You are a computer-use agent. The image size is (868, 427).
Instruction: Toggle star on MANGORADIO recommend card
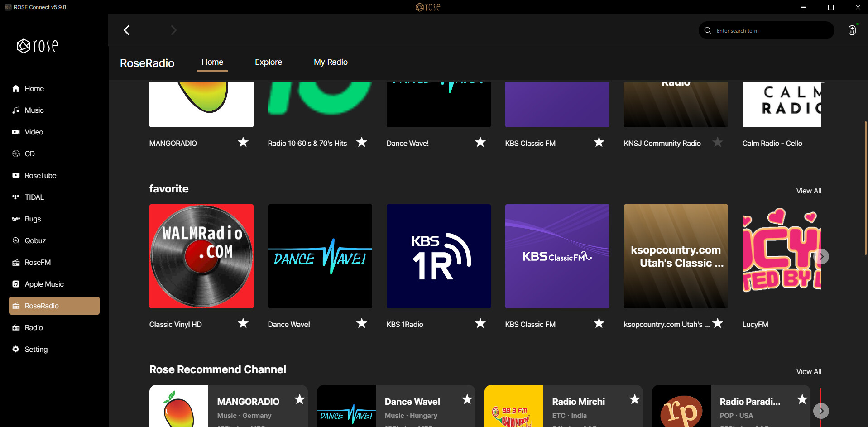pos(300,399)
